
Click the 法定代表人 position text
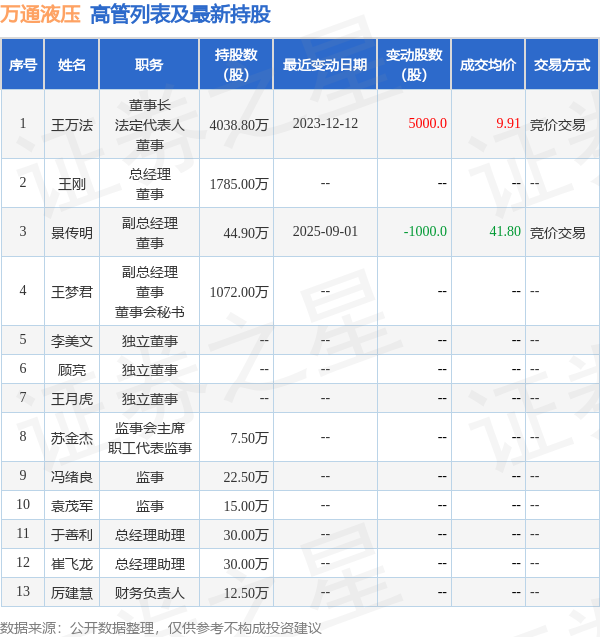[149, 125]
